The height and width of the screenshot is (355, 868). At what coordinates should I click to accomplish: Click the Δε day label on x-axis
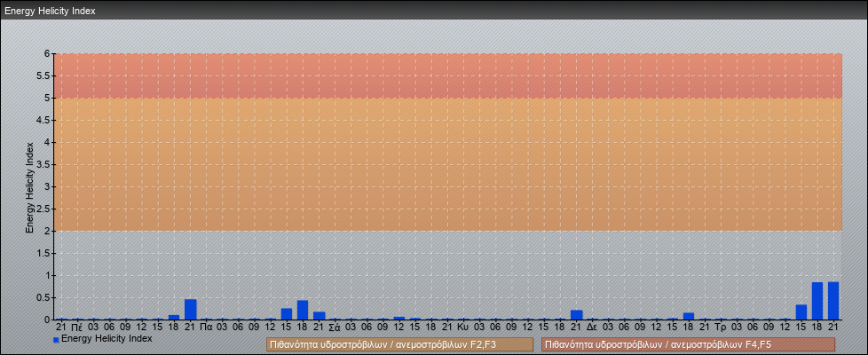pos(592,327)
